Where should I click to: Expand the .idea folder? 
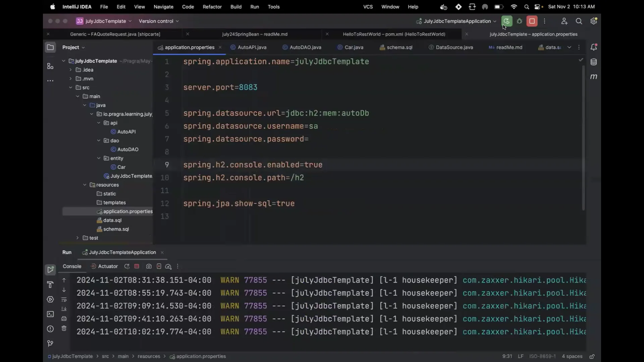(70, 70)
